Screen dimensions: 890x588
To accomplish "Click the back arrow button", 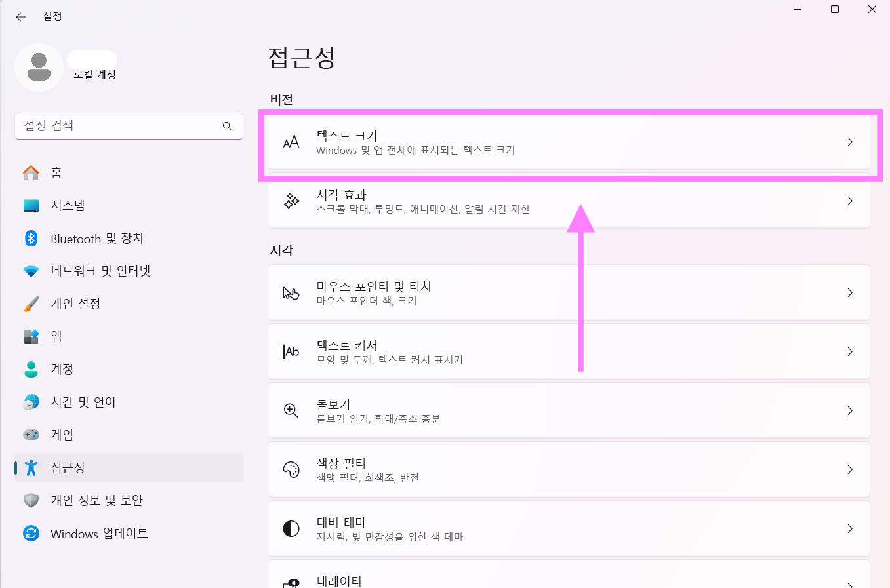I will (20, 17).
